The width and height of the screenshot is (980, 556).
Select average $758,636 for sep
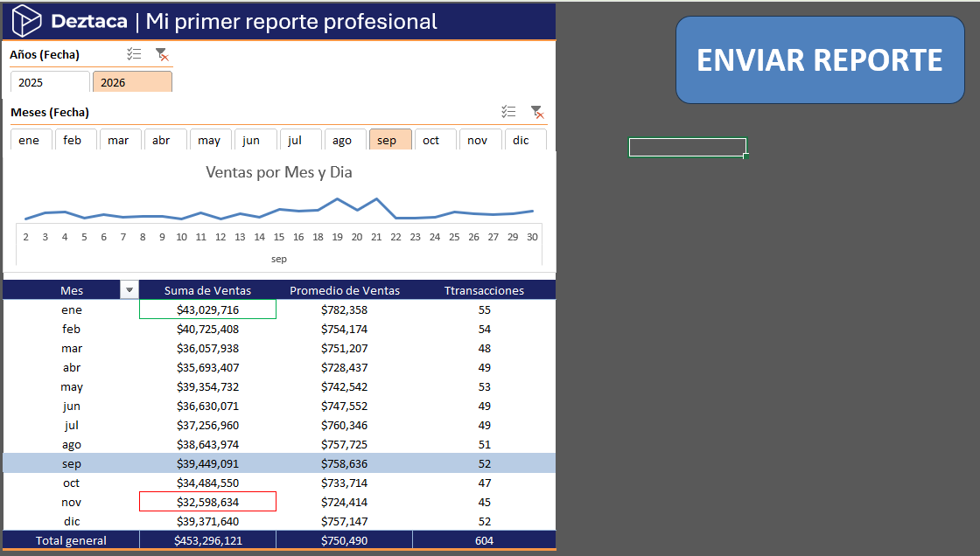[345, 464]
